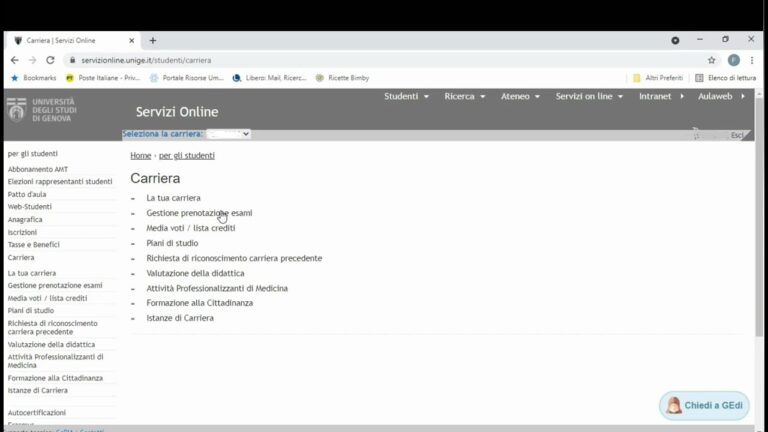Click the site padlock icon

(x=72, y=60)
